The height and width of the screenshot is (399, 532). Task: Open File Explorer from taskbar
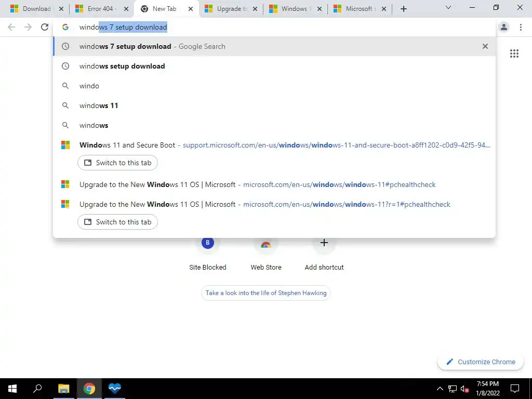click(x=63, y=389)
